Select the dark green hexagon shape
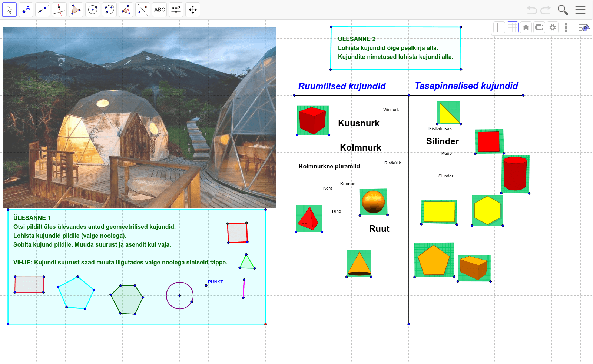 pyautogui.click(x=127, y=300)
